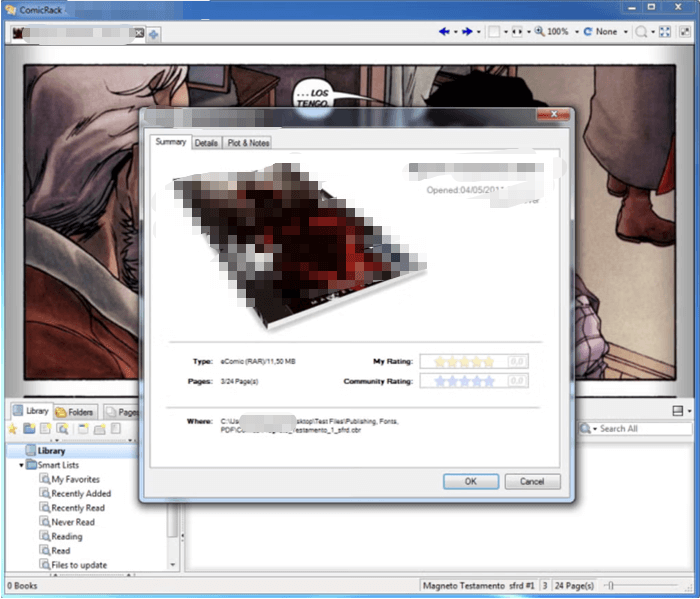Click the new smart list icon in library toolbar
700x599 pixels.
tap(62, 429)
